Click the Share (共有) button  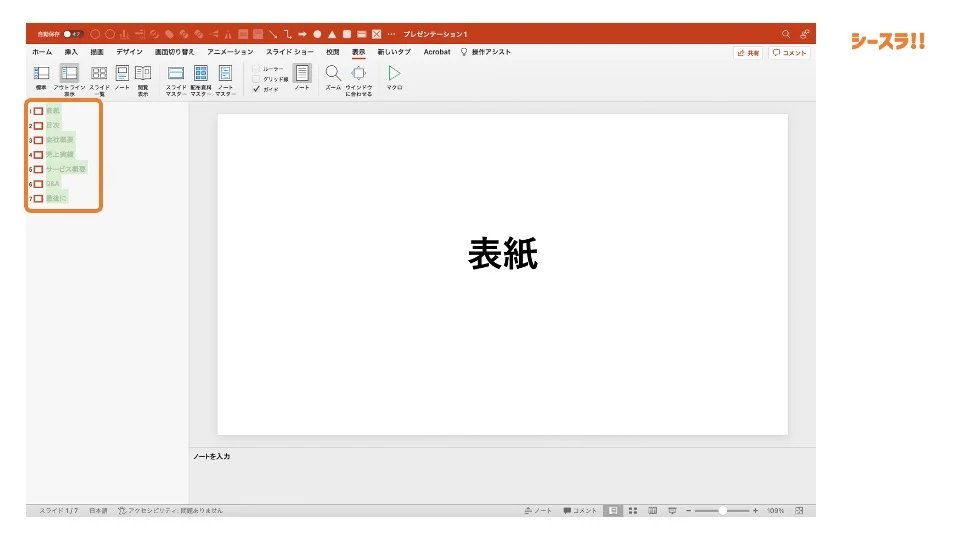[748, 53]
